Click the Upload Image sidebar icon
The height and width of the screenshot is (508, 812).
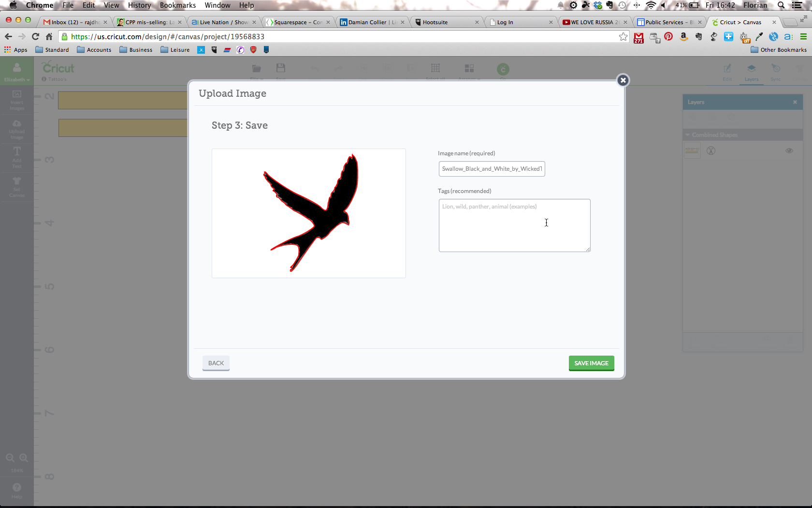pyautogui.click(x=17, y=129)
